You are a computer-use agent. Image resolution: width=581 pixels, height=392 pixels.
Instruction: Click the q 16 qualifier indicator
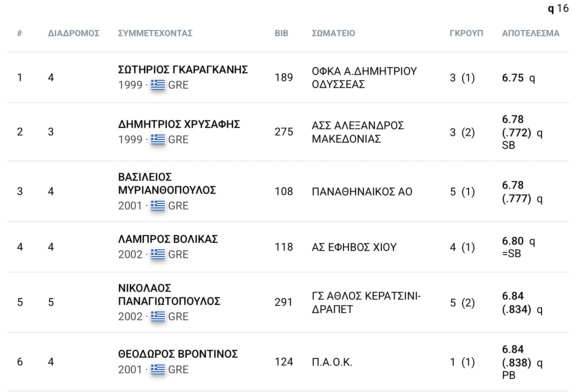point(558,8)
